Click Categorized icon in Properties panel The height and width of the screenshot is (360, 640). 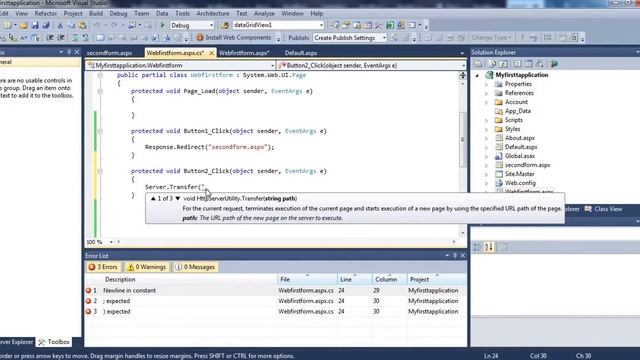(477, 247)
